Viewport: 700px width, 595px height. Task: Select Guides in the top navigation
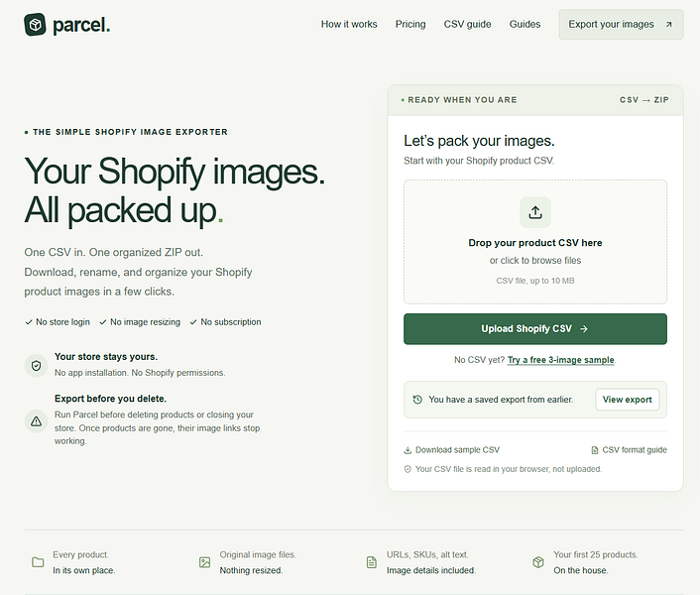[525, 24]
